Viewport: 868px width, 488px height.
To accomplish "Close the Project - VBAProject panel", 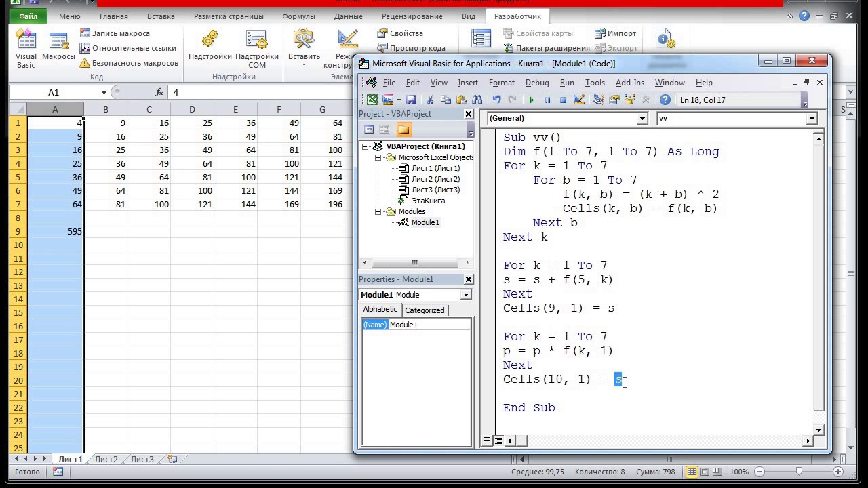I will point(468,114).
